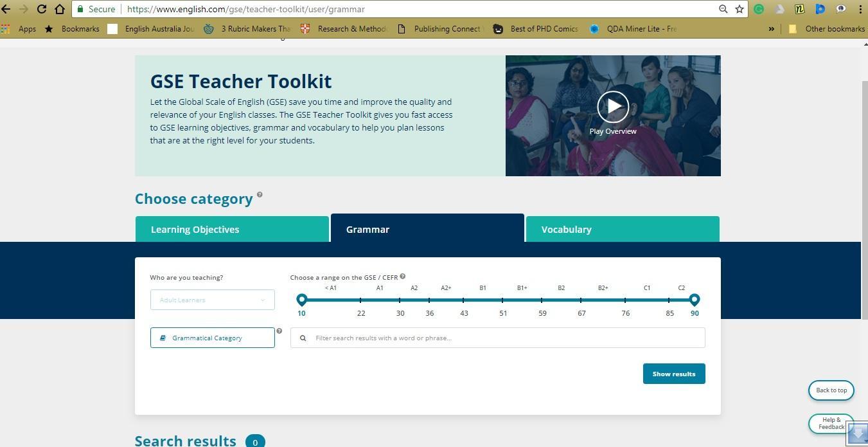Image resolution: width=868 pixels, height=447 pixels.
Task: Switch to the Vocabulary tab
Action: click(622, 230)
